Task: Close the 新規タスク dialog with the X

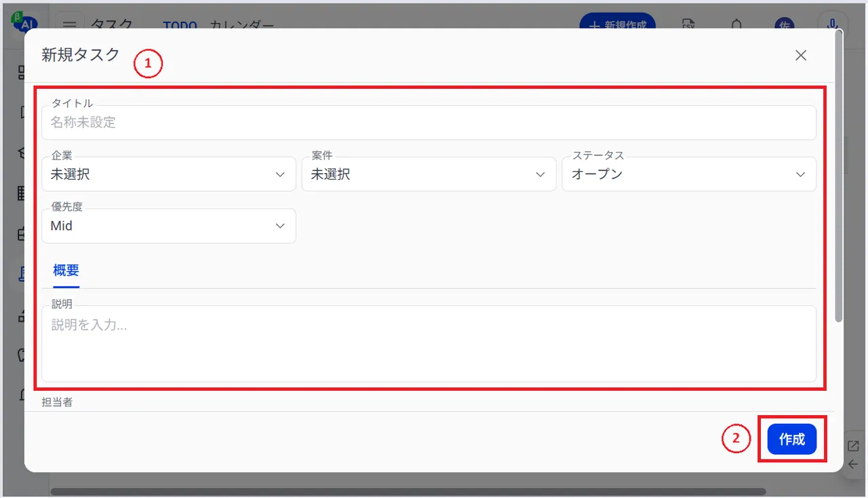Action: [801, 56]
